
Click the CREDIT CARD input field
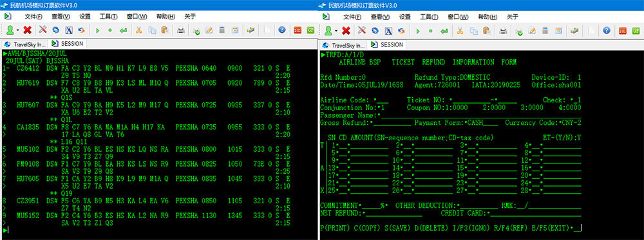point(536,214)
